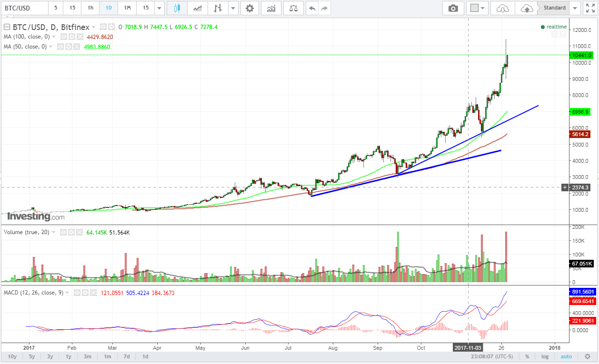
Task: Open Standard template dropdown arrow
Action: 576,8
